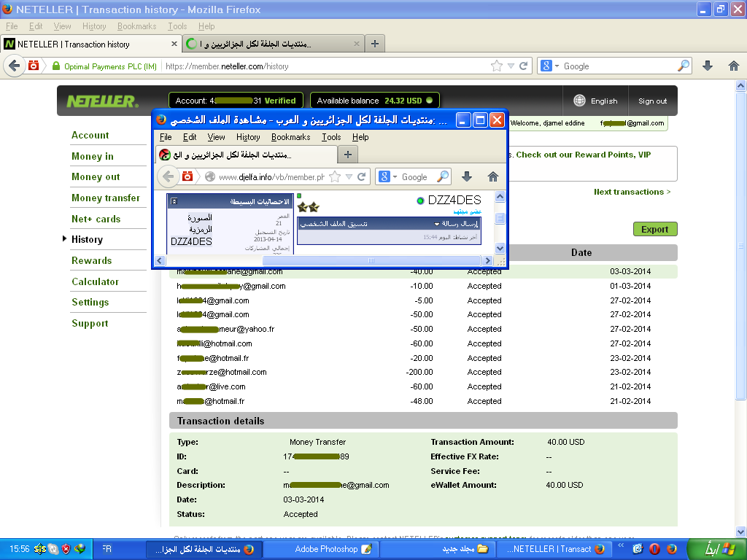Reload the djelfa forum page
Screen dimensions: 747x560
362,176
